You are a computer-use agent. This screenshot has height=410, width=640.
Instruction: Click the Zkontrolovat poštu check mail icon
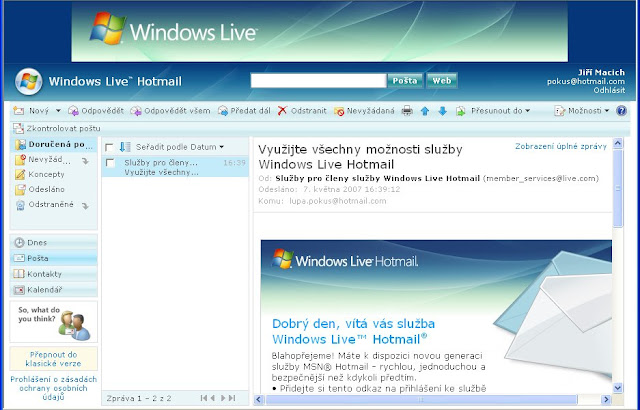click(18, 129)
